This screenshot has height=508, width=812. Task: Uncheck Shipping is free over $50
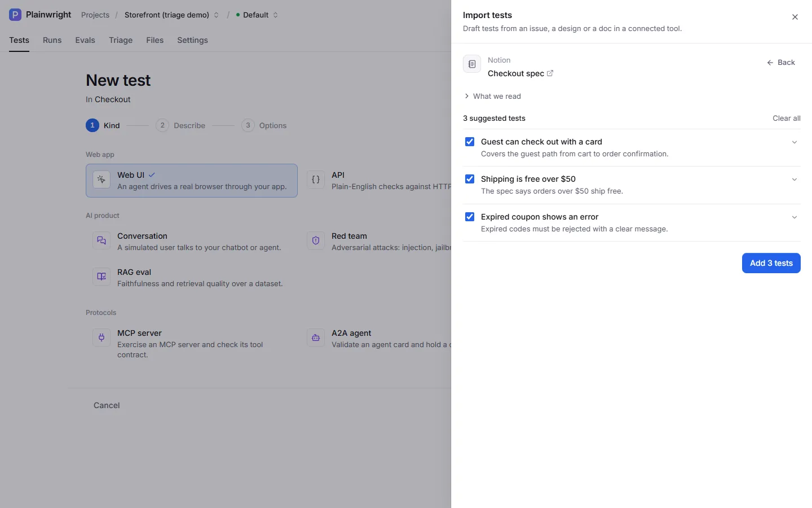470,179
